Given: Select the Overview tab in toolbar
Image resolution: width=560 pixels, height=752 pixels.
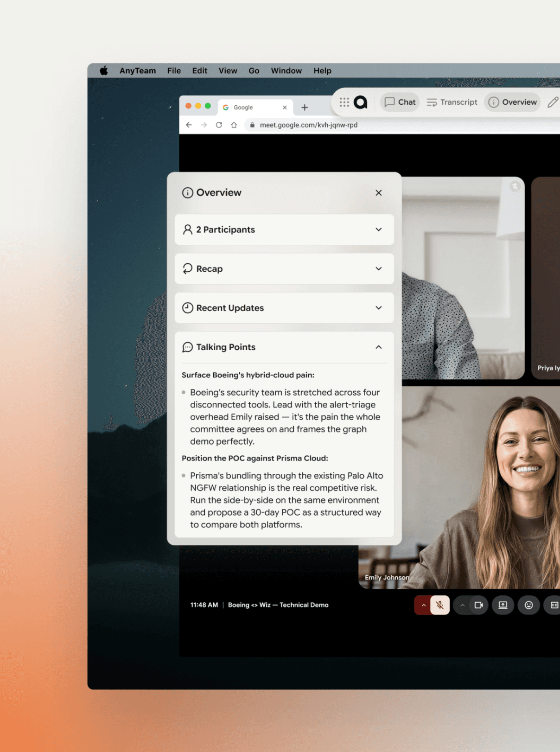Looking at the screenshot, I should (512, 102).
